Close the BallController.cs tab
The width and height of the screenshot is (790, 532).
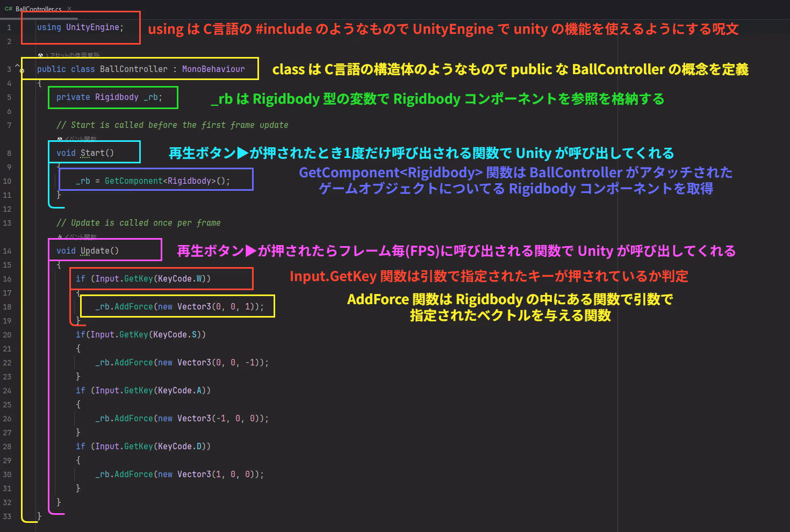pyautogui.click(x=69, y=9)
